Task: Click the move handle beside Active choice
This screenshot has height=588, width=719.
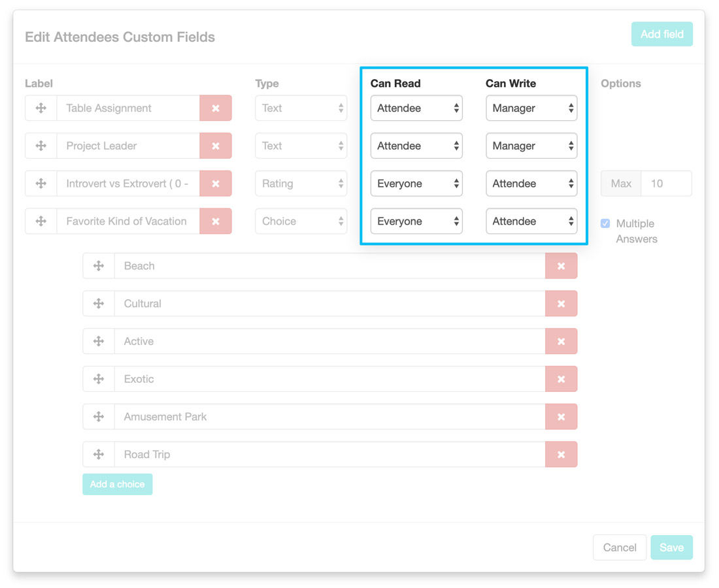Action: [99, 341]
